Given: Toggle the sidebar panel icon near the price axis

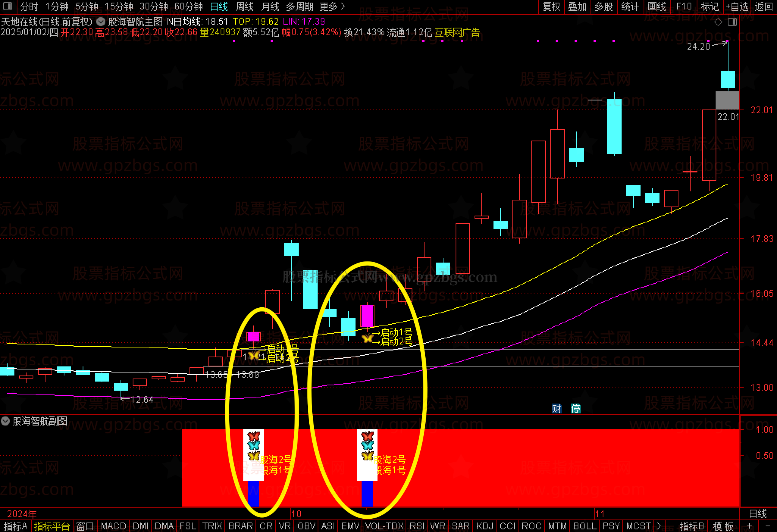Looking at the screenshot, I should click(x=732, y=22).
